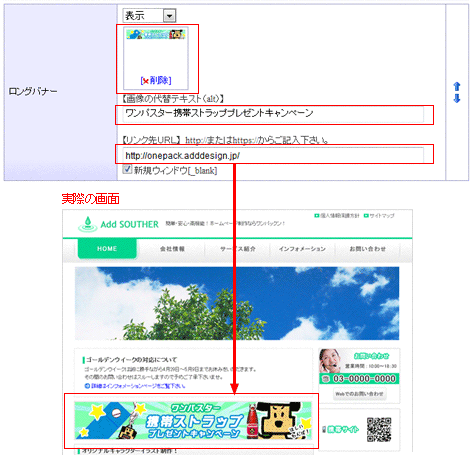This screenshot has width=476, height=461.
Task: Select the HOME navigation tab
Action: pyautogui.click(x=107, y=248)
